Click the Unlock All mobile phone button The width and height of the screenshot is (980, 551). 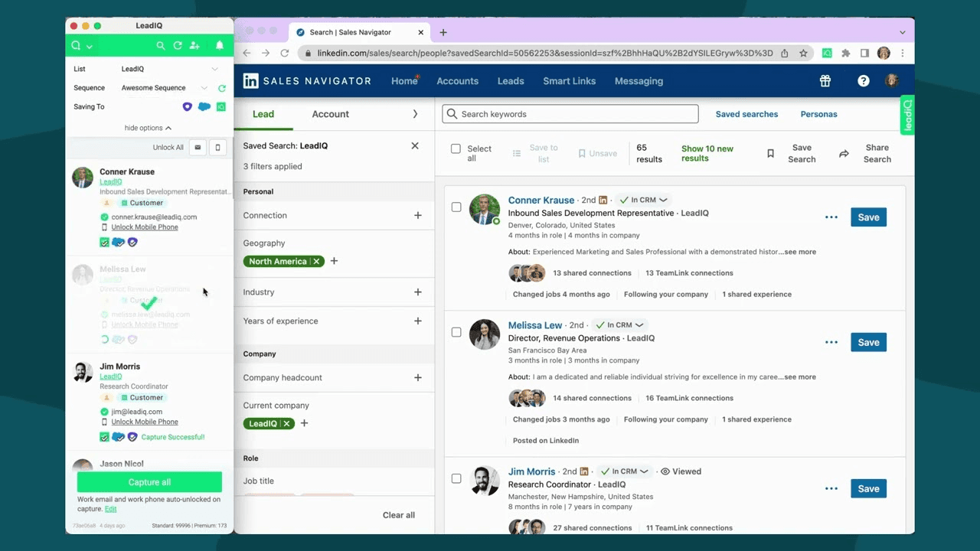click(217, 148)
